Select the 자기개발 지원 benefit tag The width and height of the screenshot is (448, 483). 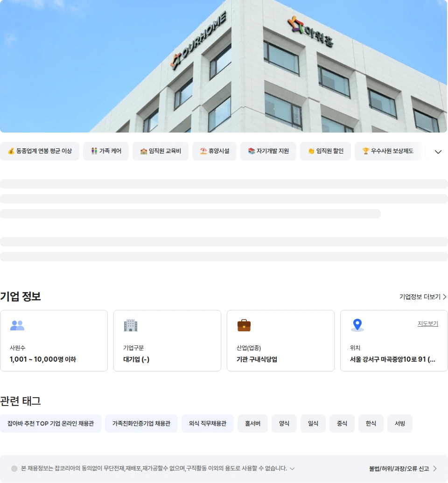tap(268, 151)
